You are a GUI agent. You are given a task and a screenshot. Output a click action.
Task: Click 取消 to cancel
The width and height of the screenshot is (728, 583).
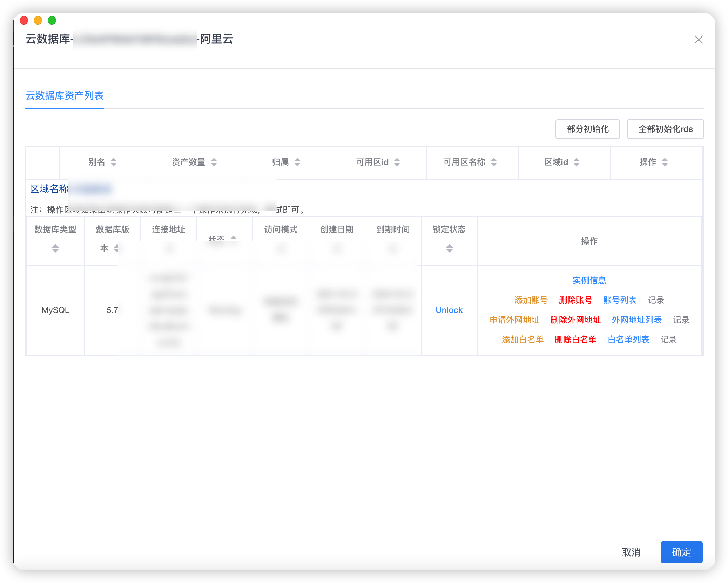pos(631,552)
